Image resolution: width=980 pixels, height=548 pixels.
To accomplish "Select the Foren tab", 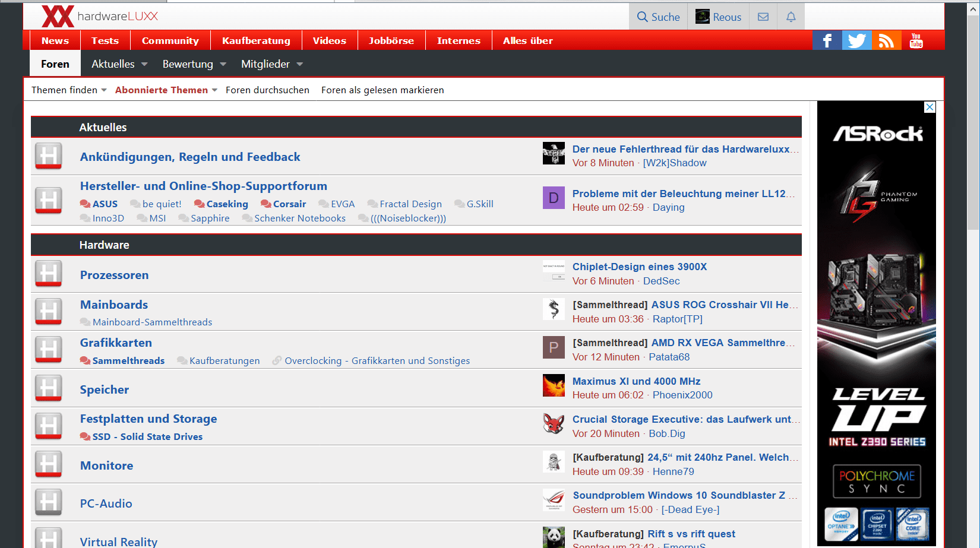I will [x=55, y=64].
